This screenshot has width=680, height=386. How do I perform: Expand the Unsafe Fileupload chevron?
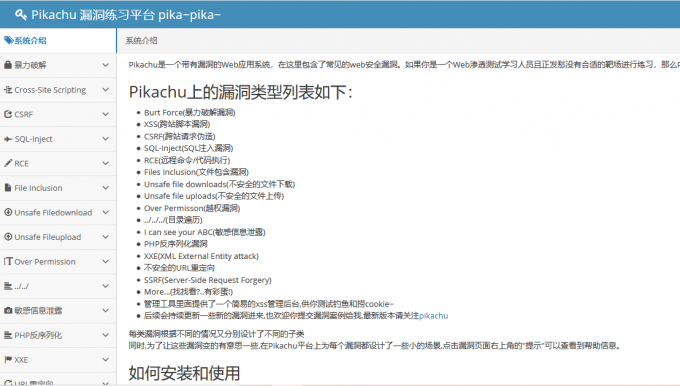105,237
